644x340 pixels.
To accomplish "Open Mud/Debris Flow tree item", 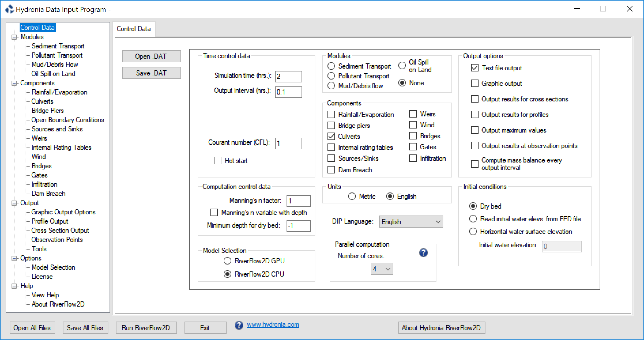I will [55, 65].
